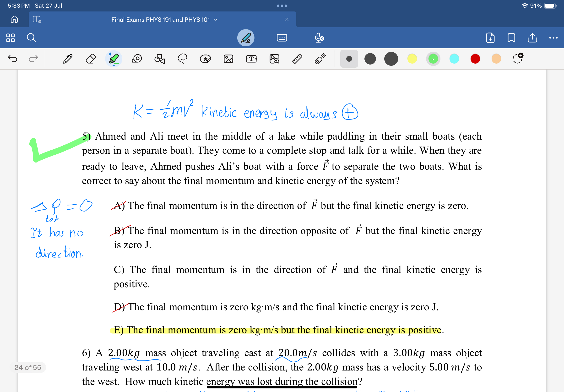564x392 pixels.
Task: Show the on-screen keyboard
Action: [x=282, y=38]
